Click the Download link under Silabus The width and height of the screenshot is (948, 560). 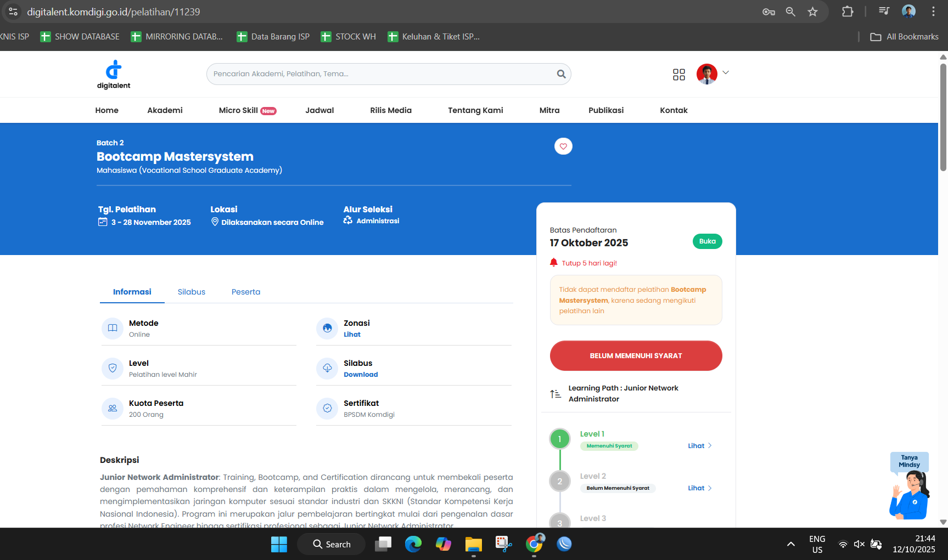361,375
